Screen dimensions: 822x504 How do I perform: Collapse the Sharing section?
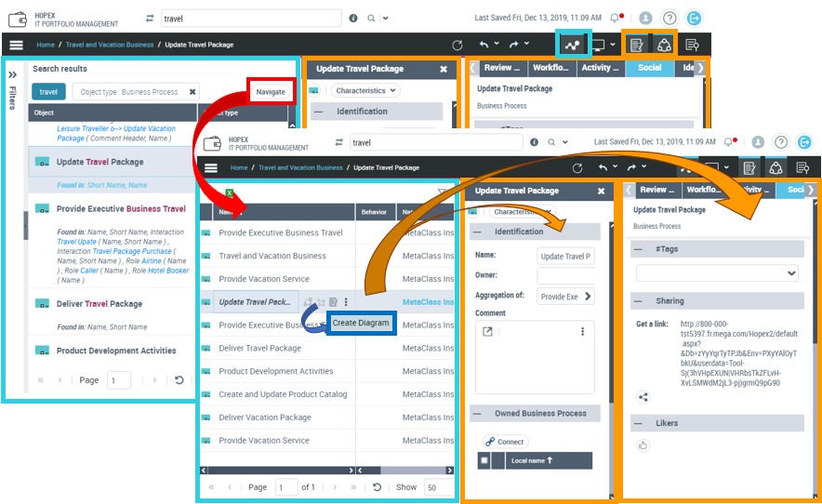tap(637, 301)
